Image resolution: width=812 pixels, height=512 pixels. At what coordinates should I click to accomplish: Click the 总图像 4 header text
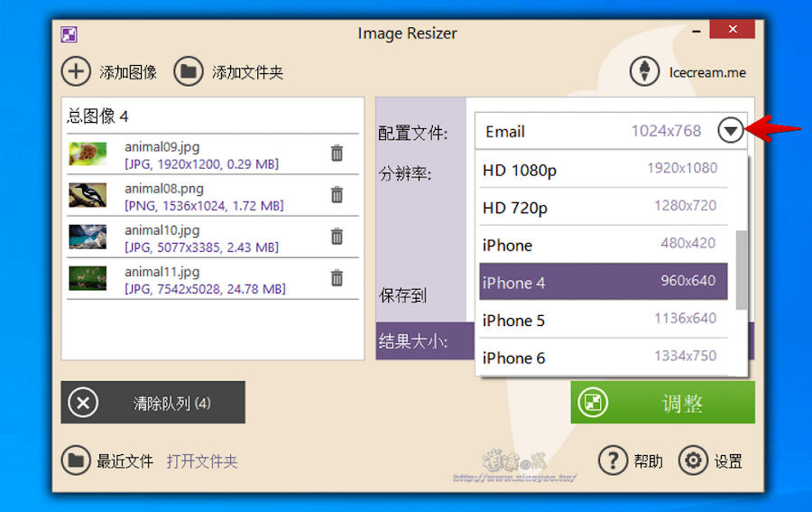point(97,116)
